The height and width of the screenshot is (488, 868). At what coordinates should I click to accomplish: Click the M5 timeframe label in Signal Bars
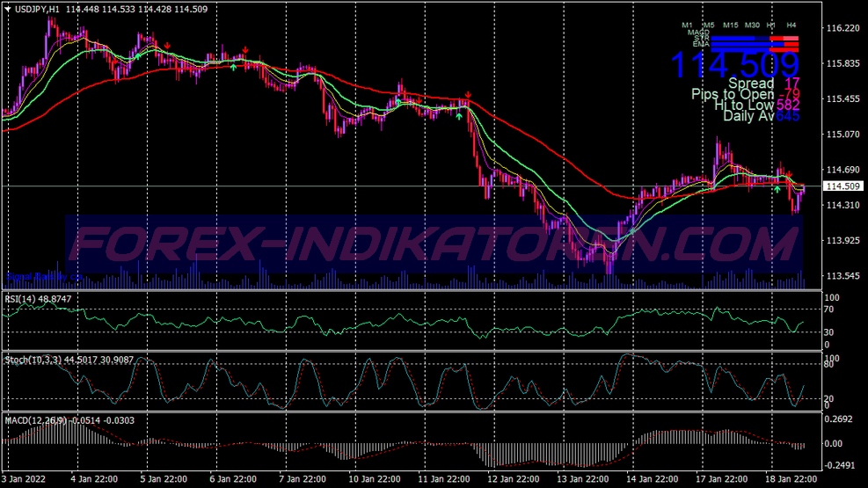[x=709, y=25]
